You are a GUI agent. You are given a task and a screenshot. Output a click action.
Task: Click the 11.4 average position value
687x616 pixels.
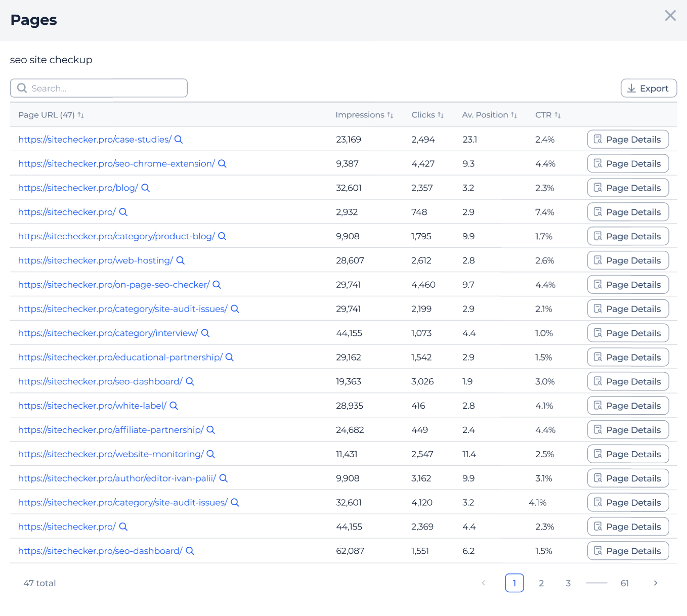point(469,454)
